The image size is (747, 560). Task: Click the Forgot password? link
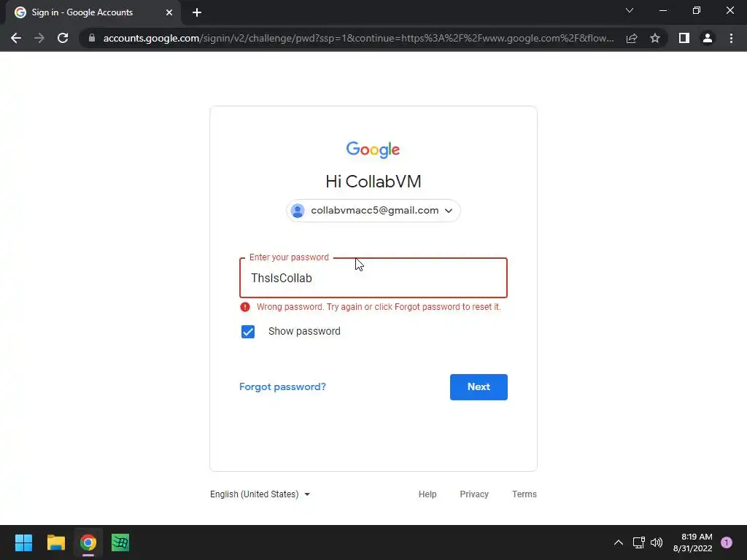[x=282, y=386]
